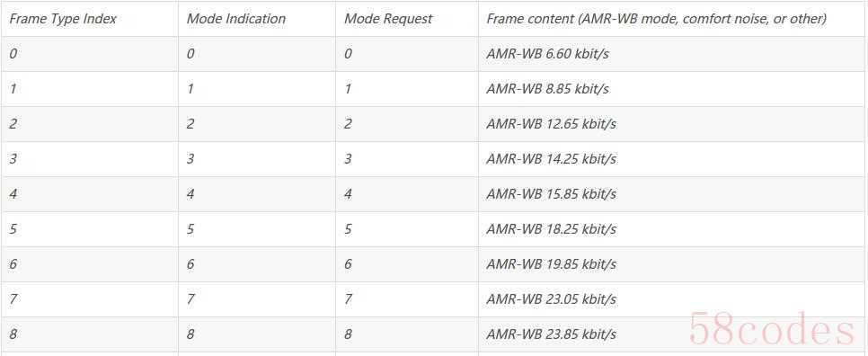Click Frame Type Index value 8
This screenshot has width=868, height=356.
(x=13, y=334)
